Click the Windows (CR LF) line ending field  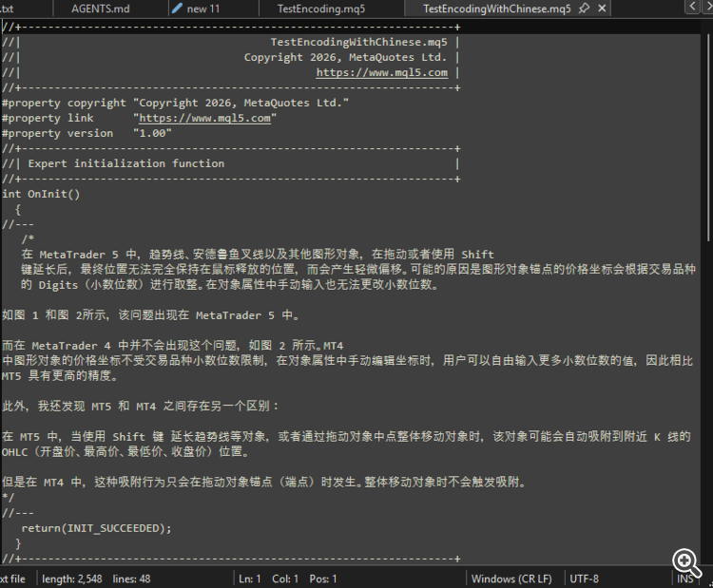click(511, 579)
